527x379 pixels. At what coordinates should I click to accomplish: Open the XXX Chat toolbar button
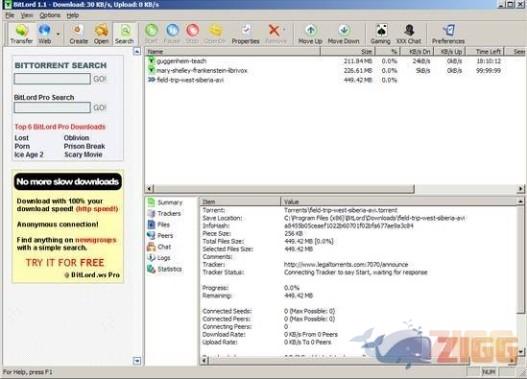409,34
